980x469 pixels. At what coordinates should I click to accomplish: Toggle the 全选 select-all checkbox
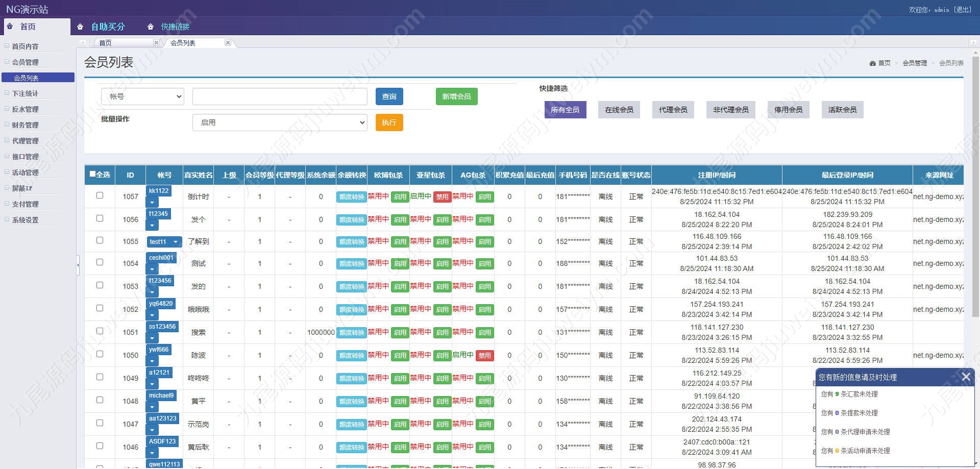click(x=92, y=174)
